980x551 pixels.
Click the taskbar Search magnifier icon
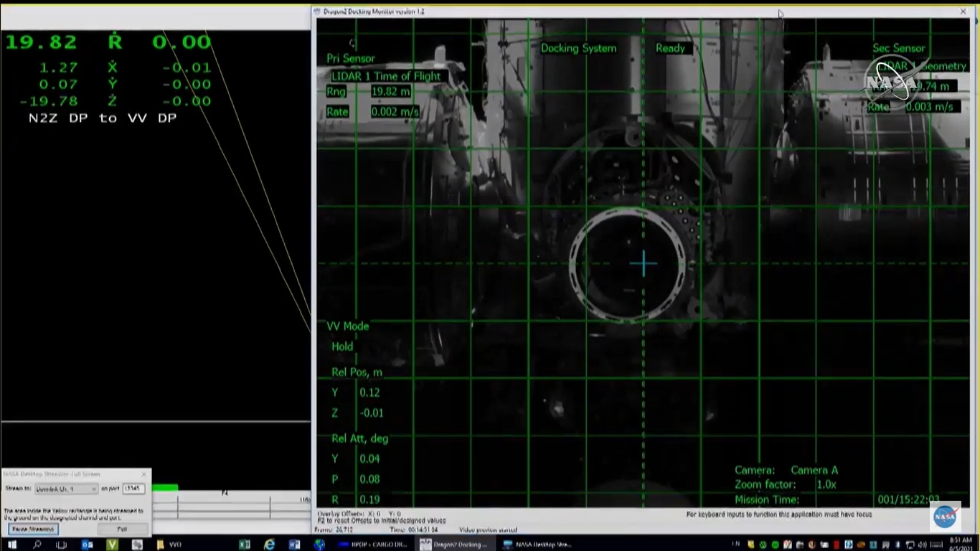pos(37,545)
